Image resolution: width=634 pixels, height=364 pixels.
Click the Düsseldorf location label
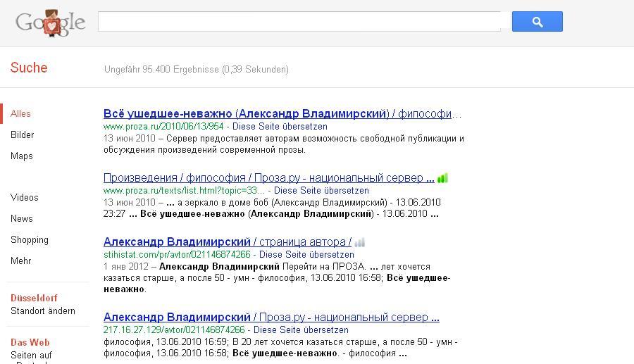coord(34,298)
